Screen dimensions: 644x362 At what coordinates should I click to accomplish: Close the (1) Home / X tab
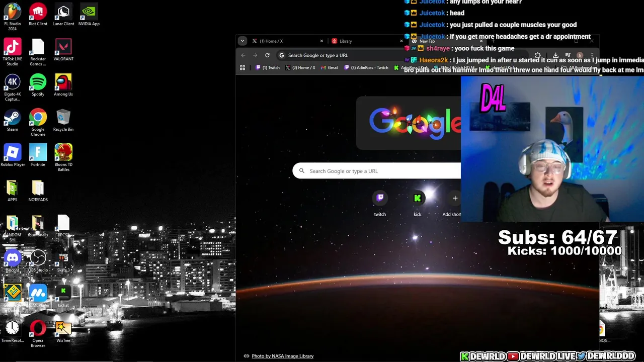[321, 41]
